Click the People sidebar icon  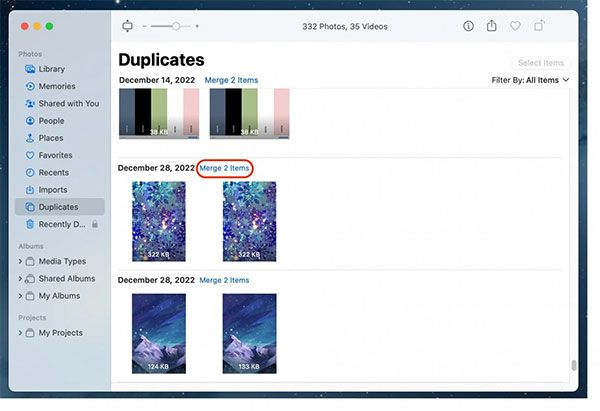click(30, 121)
